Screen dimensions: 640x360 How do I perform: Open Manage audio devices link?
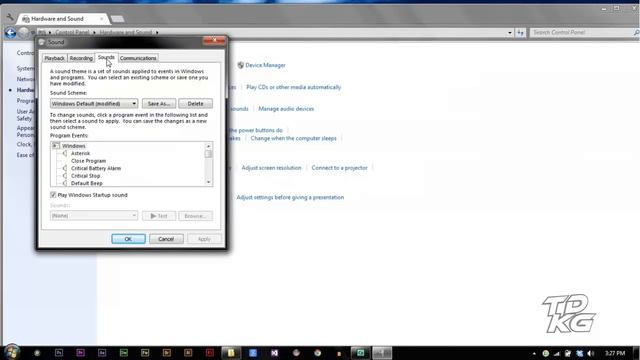tap(286, 109)
